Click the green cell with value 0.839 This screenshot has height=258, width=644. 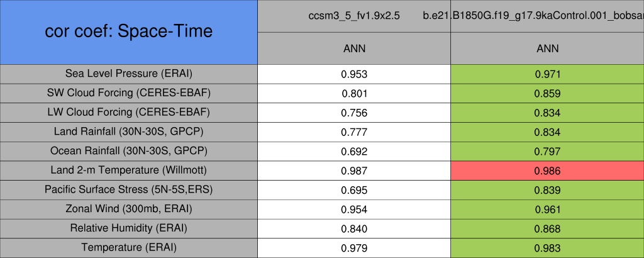coord(547,190)
